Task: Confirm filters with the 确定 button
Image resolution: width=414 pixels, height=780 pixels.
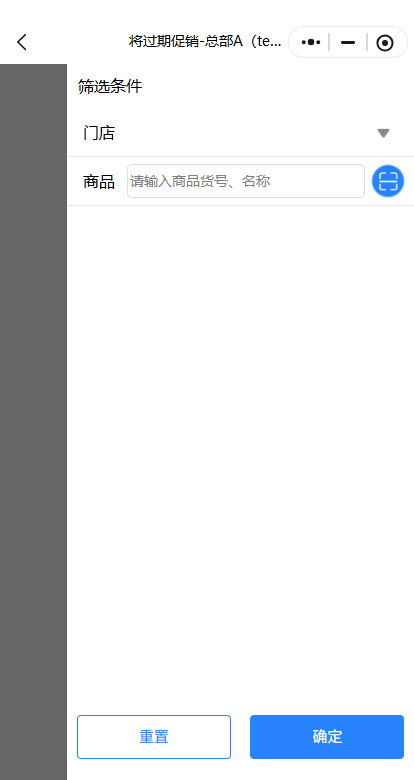Action: coord(327,737)
